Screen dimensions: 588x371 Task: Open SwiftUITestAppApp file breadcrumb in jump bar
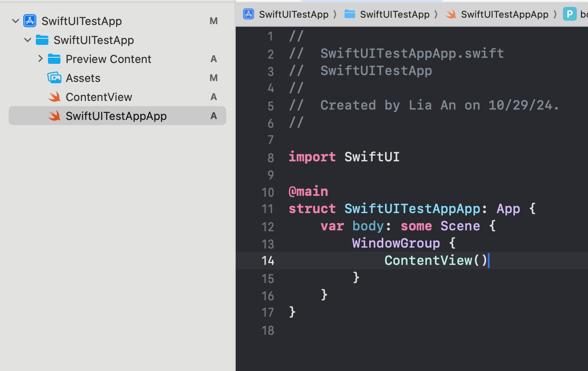click(505, 14)
